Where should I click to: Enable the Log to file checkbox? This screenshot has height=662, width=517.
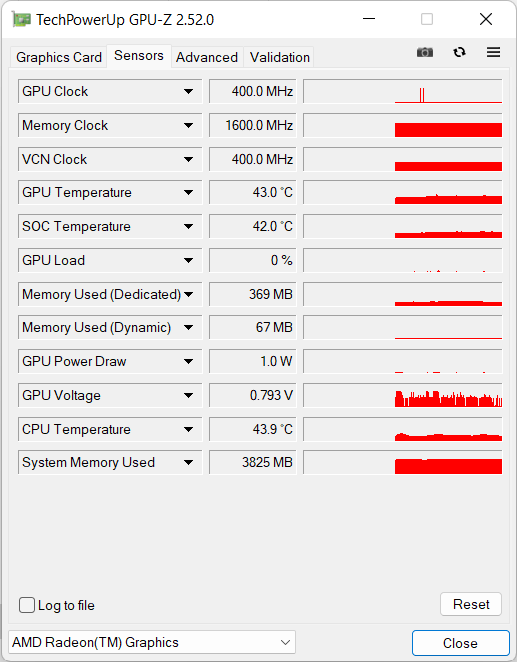tap(27, 605)
